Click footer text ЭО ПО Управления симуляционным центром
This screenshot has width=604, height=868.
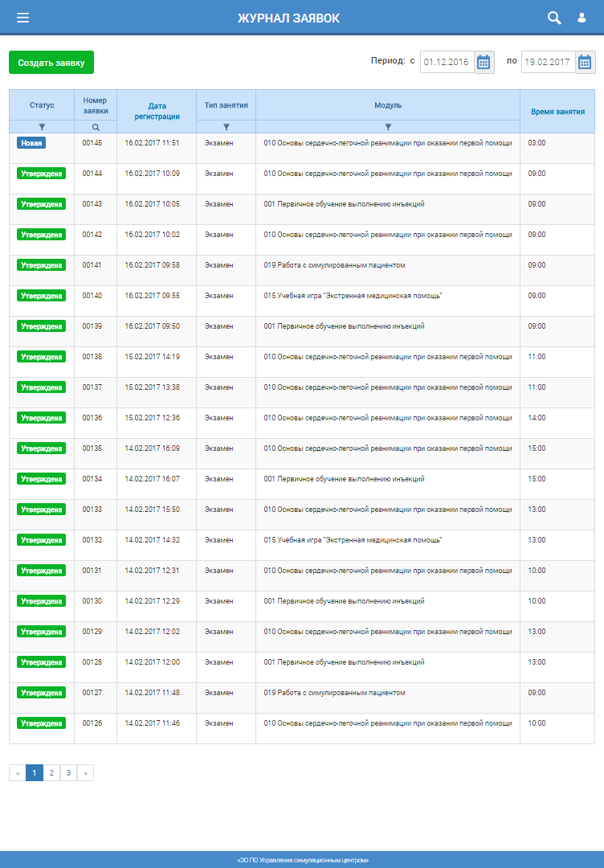point(303,860)
